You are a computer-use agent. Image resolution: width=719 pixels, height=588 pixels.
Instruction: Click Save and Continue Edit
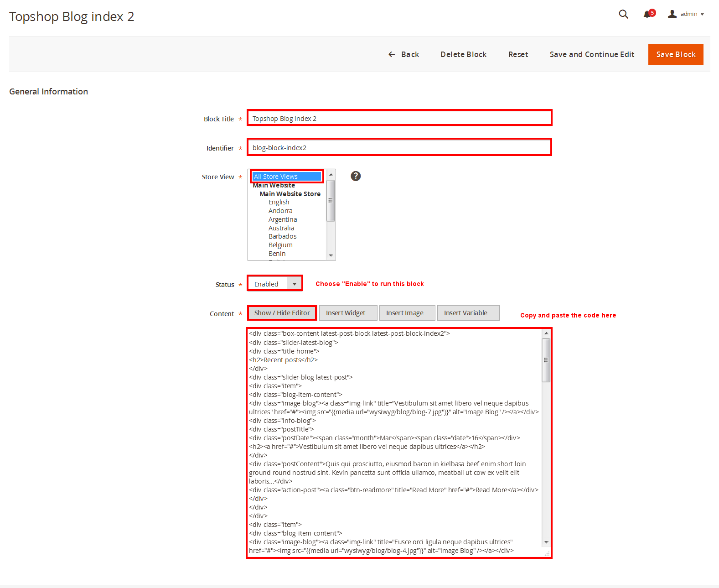coord(592,54)
